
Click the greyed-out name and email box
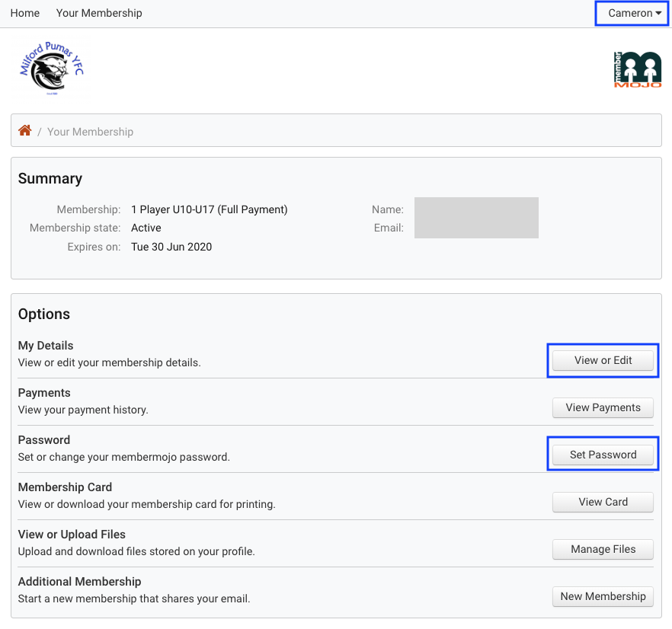[x=476, y=218]
